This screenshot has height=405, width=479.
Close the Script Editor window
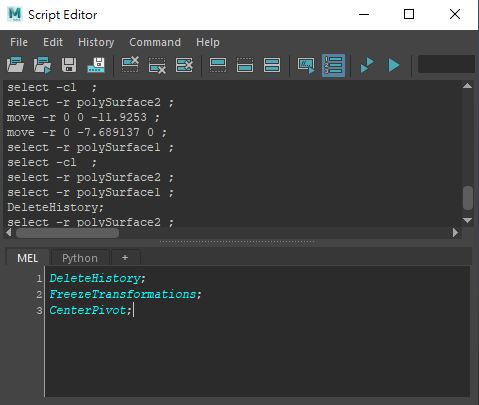(x=455, y=14)
